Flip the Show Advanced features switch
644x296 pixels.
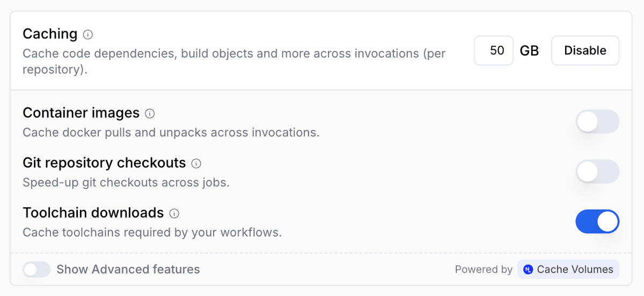coord(36,270)
